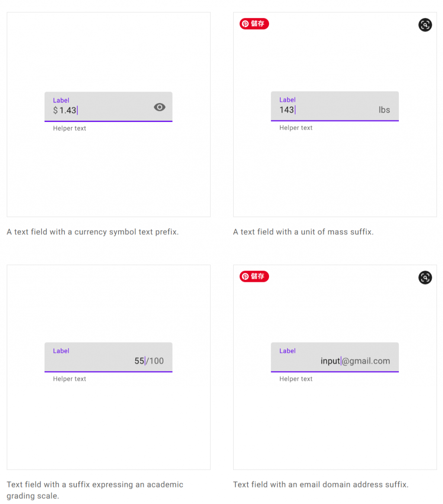The height and width of the screenshot is (504, 443).
Task: Click Helper text under the lbs field
Action: tap(296, 128)
